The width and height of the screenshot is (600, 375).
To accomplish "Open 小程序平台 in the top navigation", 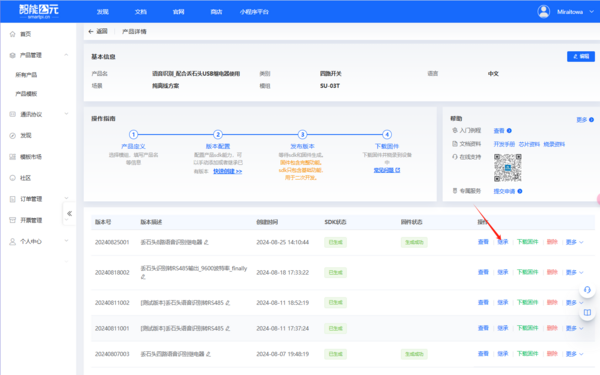I will coord(254,12).
